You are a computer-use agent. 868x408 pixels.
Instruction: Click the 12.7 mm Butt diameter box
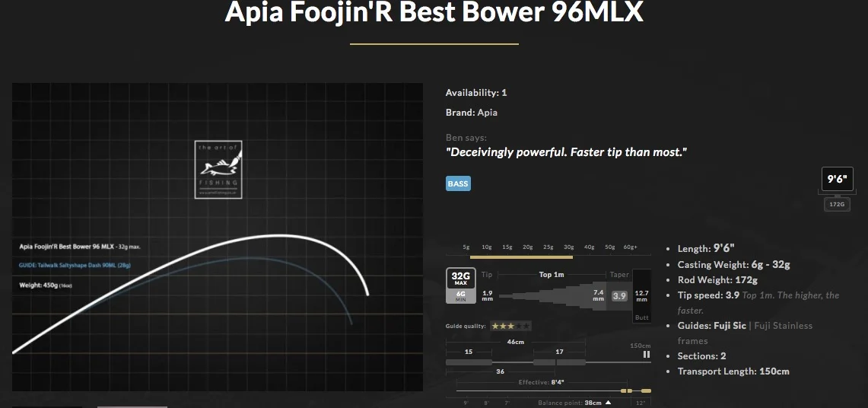pos(641,296)
